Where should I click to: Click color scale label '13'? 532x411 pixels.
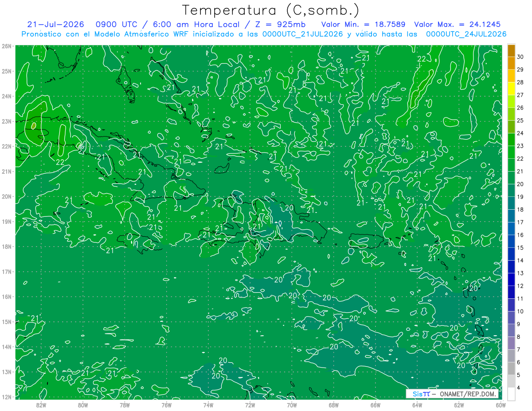520,273
